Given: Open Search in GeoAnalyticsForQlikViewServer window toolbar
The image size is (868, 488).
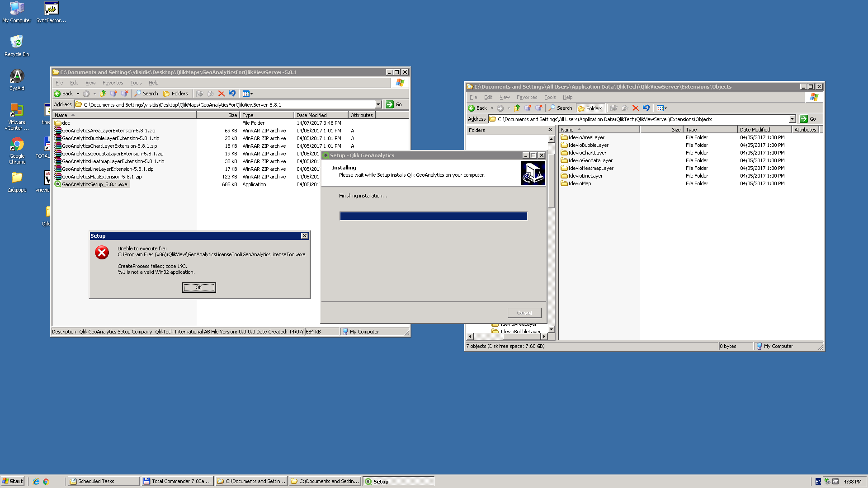Looking at the screenshot, I should pyautogui.click(x=146, y=94).
